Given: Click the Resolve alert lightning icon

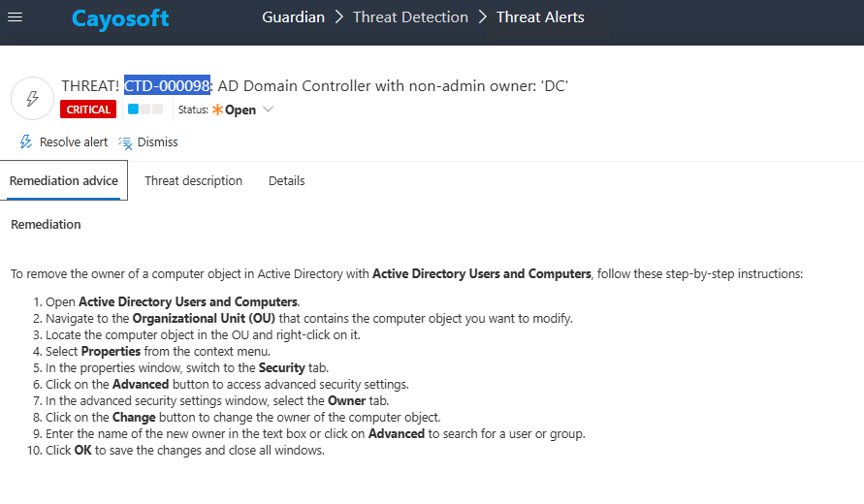Looking at the screenshot, I should [26, 142].
